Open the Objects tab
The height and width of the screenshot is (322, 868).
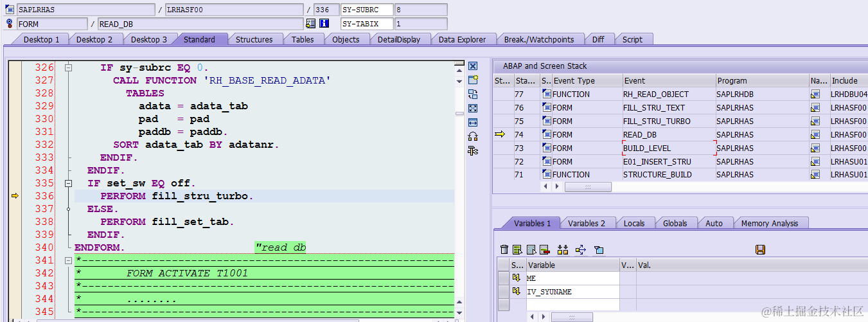click(346, 40)
